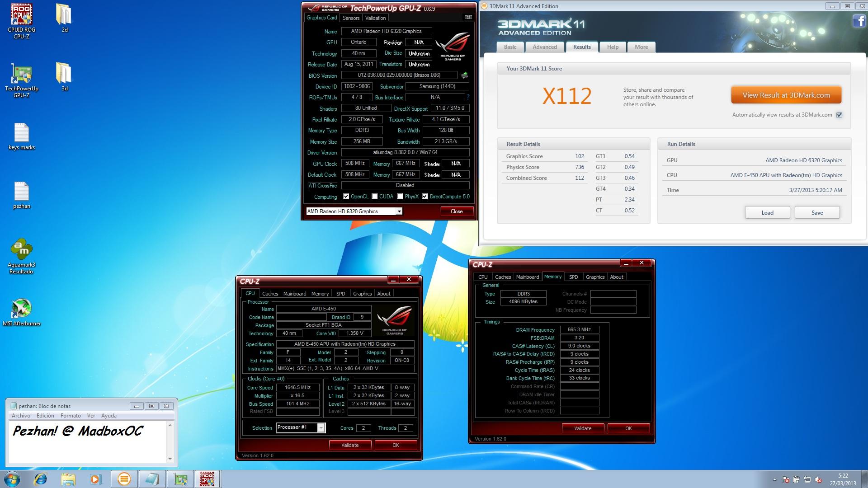This screenshot has width=868, height=488.
Task: Open Graphics tab in right CPU-Z window
Action: [595, 277]
